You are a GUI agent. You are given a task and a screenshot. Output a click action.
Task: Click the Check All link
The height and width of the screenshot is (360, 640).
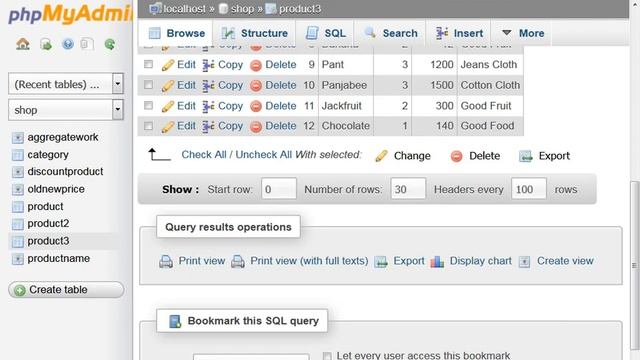point(204,155)
